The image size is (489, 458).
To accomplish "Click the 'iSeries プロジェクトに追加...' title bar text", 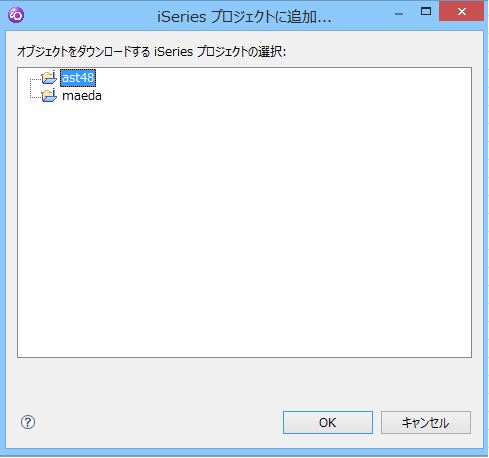I will coord(244,16).
